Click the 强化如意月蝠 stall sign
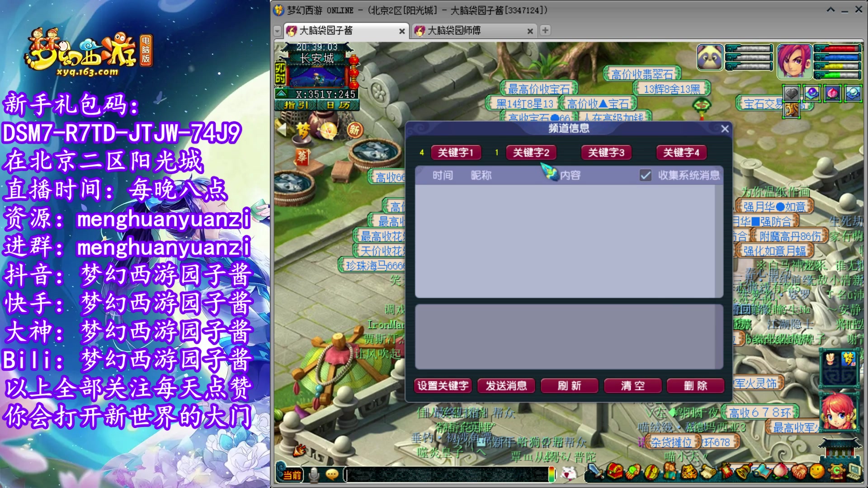 [x=775, y=250]
